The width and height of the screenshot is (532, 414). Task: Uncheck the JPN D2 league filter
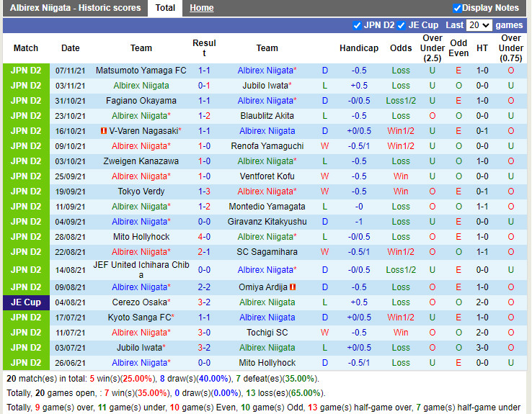(x=357, y=25)
